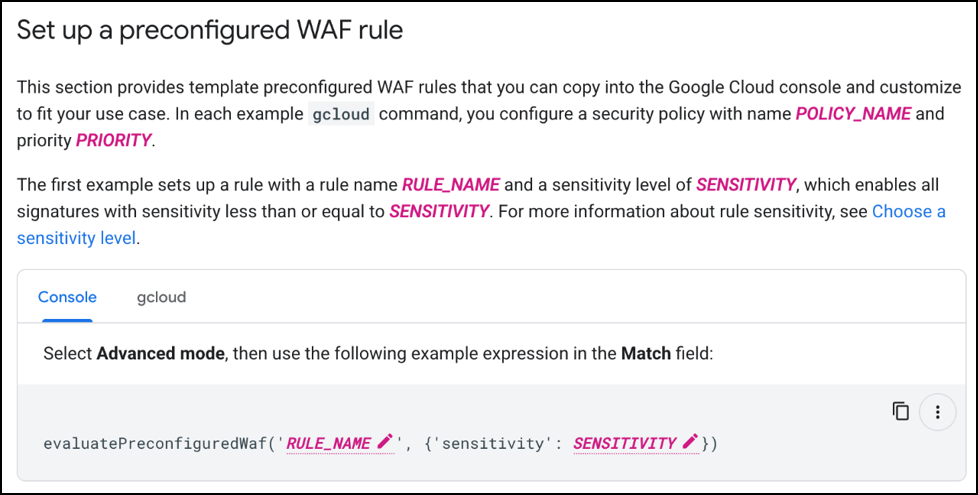Click the pencil icon beside SENSITIVITY in code
The width and height of the screenshot is (978, 495).
690,443
